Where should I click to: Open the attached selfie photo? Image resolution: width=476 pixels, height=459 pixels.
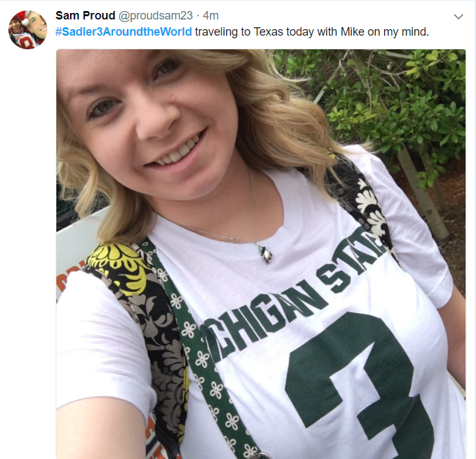pos(260,253)
